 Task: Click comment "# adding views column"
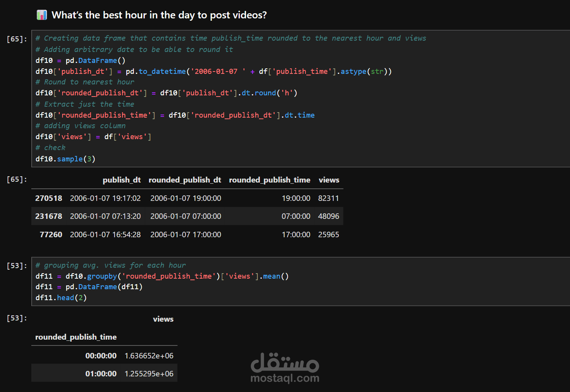coord(81,126)
